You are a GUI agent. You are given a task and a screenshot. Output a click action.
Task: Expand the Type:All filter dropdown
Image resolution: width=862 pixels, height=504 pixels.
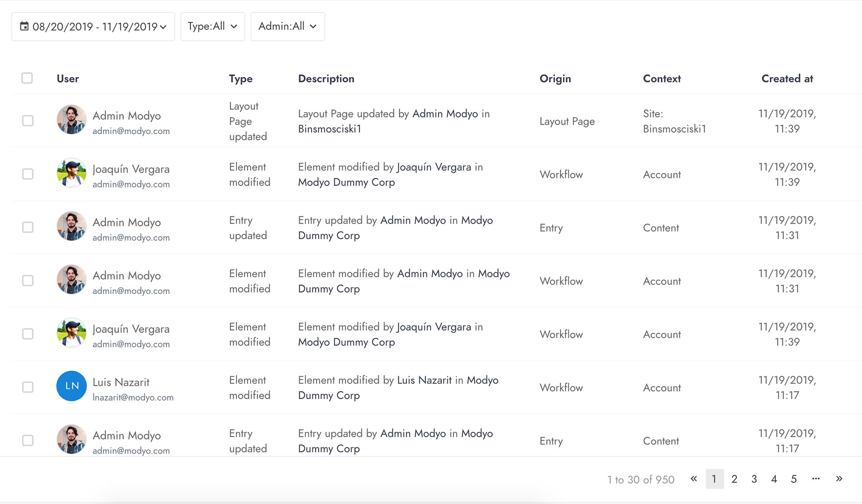click(212, 26)
